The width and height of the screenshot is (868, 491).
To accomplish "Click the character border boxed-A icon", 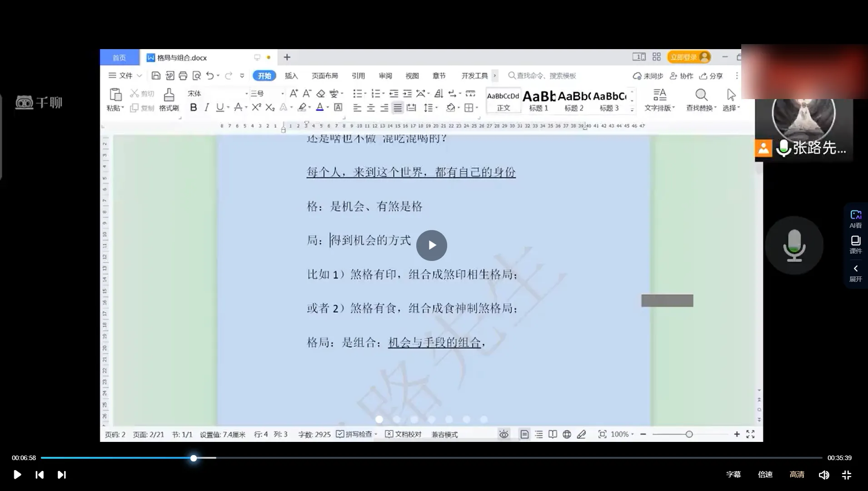I will [338, 107].
